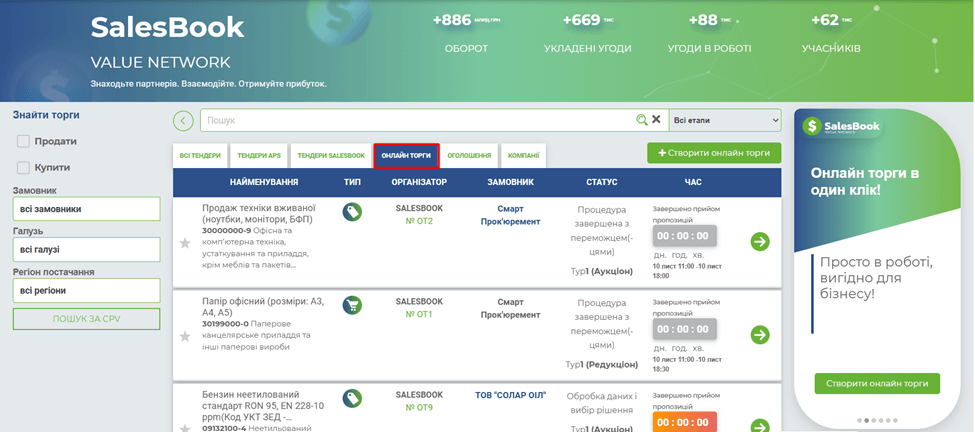The width and height of the screenshot is (975, 432).
Task: Click 'Обробка даних і вибір рішення' status
Action: pos(601,403)
